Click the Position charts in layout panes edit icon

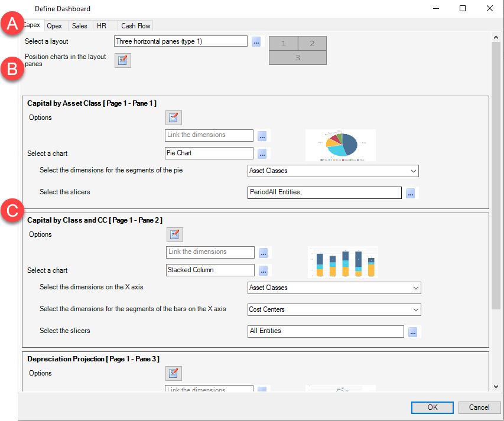tap(123, 60)
